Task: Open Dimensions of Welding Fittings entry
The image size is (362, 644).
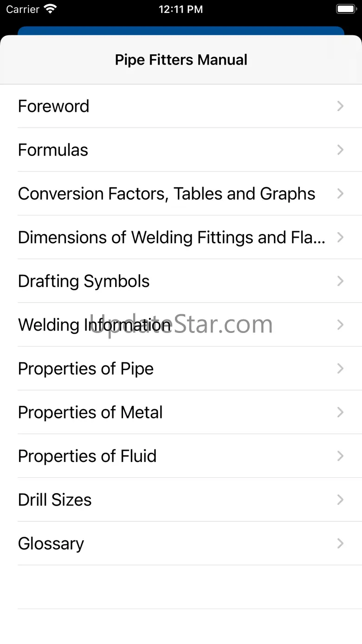Action: (x=171, y=237)
